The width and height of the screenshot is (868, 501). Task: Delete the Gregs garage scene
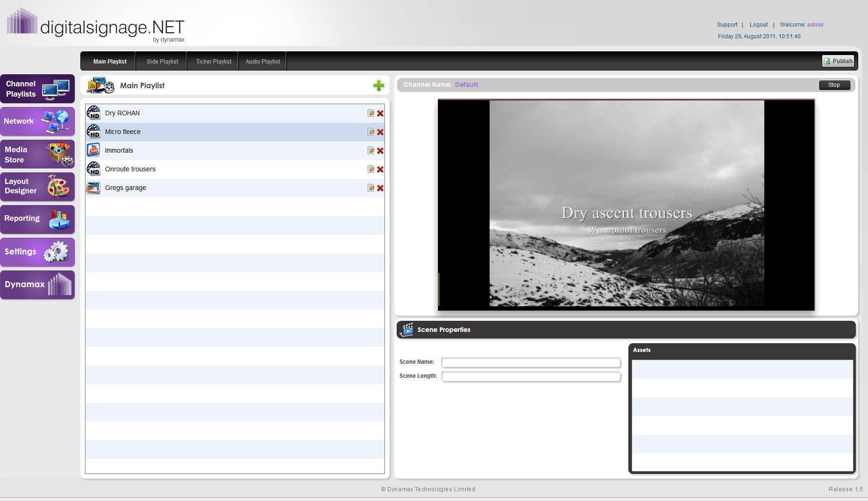tap(380, 188)
